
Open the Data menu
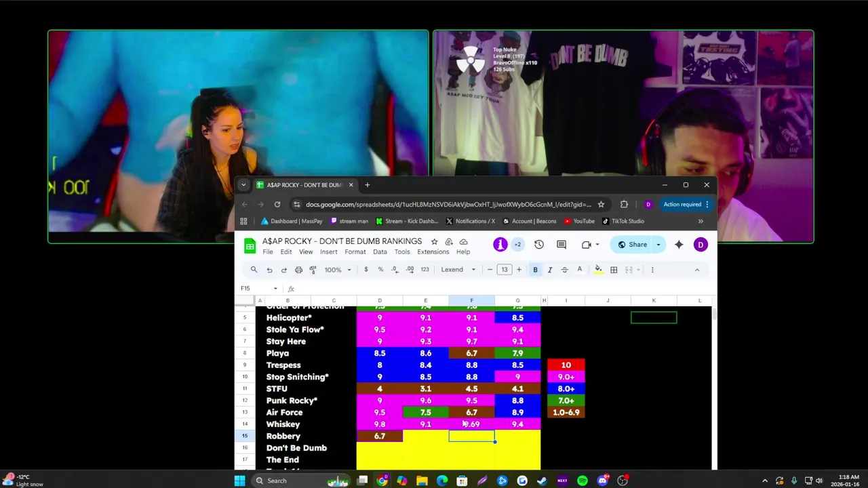click(x=380, y=252)
